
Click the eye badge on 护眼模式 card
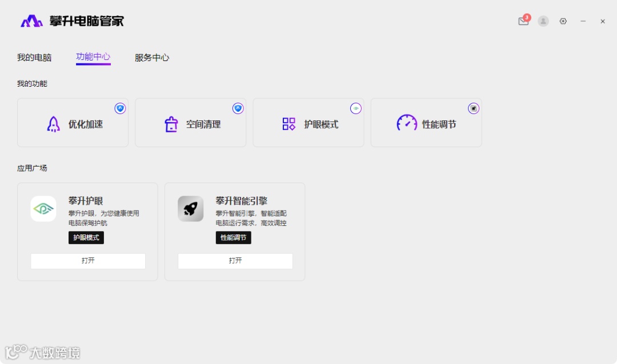[356, 108]
